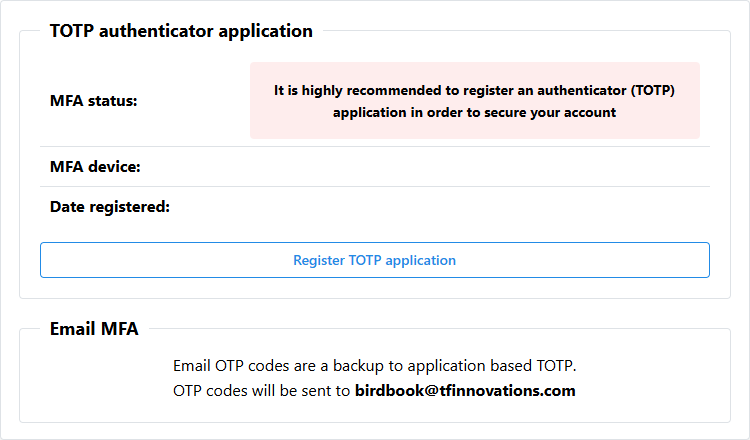The width and height of the screenshot is (750, 440).
Task: Click the empty value area beside MFA device
Action: click(x=450, y=167)
